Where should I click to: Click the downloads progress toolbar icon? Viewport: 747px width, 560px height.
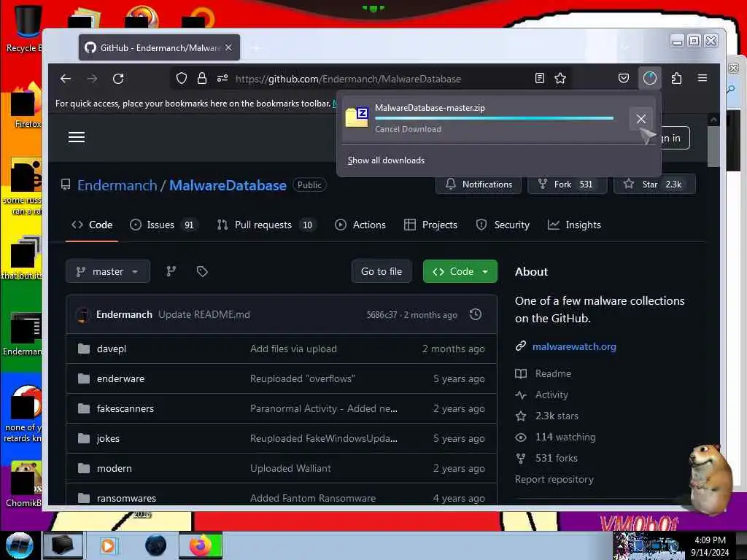(650, 79)
